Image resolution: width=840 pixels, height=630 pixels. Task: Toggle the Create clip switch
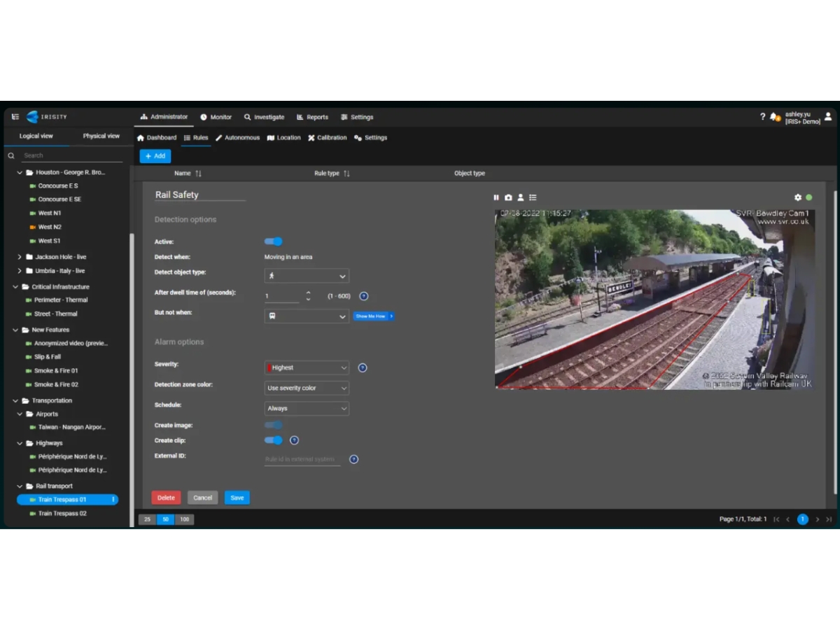click(273, 440)
